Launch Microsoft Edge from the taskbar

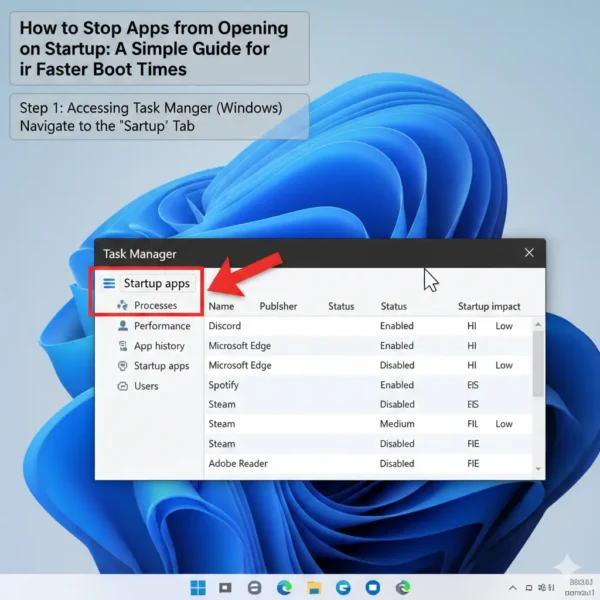pyautogui.click(x=284, y=587)
